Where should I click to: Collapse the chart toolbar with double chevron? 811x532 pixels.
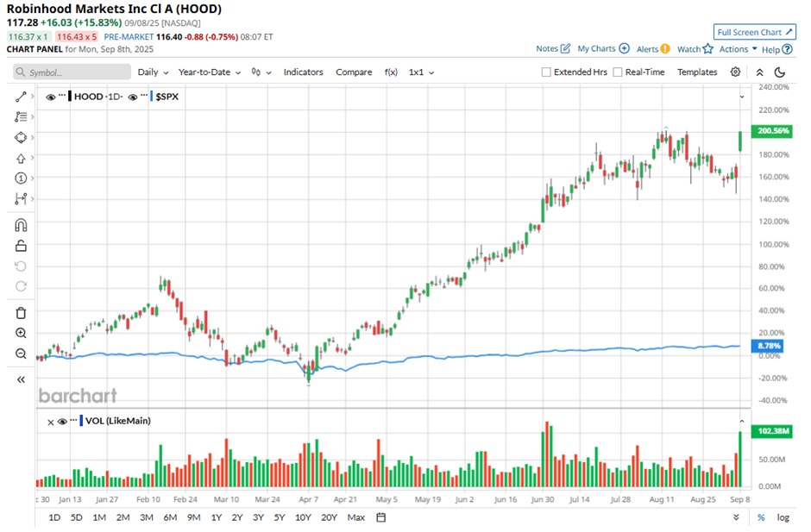(x=759, y=72)
